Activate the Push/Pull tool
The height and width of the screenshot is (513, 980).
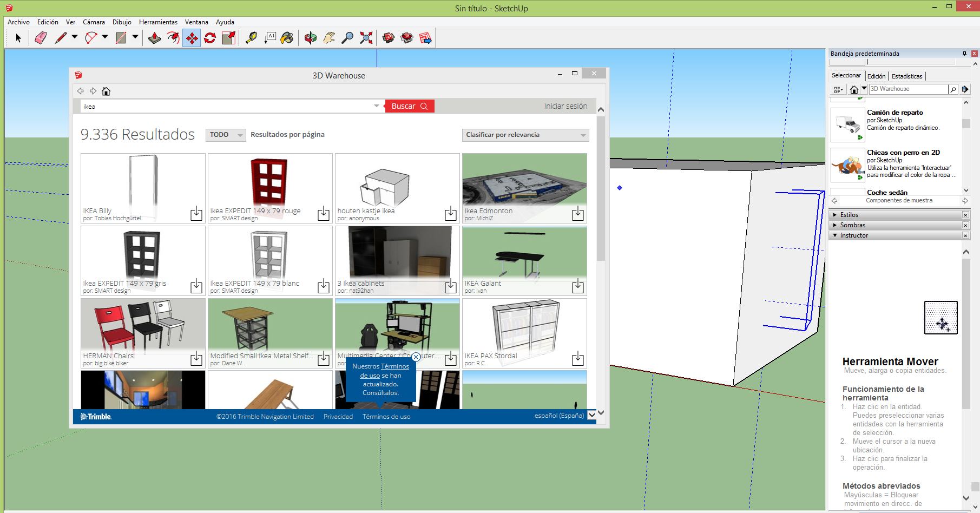[x=155, y=38]
